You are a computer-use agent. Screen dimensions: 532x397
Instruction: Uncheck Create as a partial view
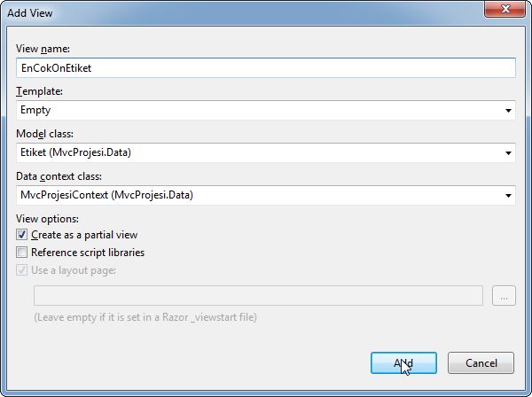pos(22,235)
